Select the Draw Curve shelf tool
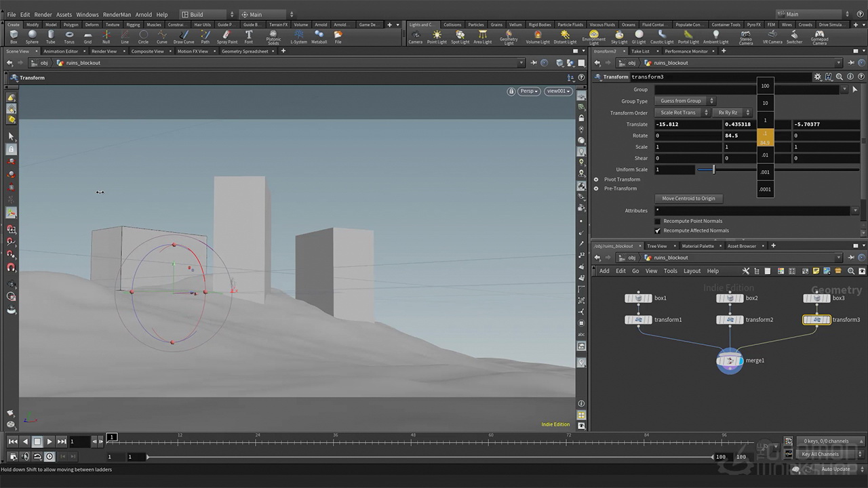This screenshot has width=868, height=488. pos(184,37)
